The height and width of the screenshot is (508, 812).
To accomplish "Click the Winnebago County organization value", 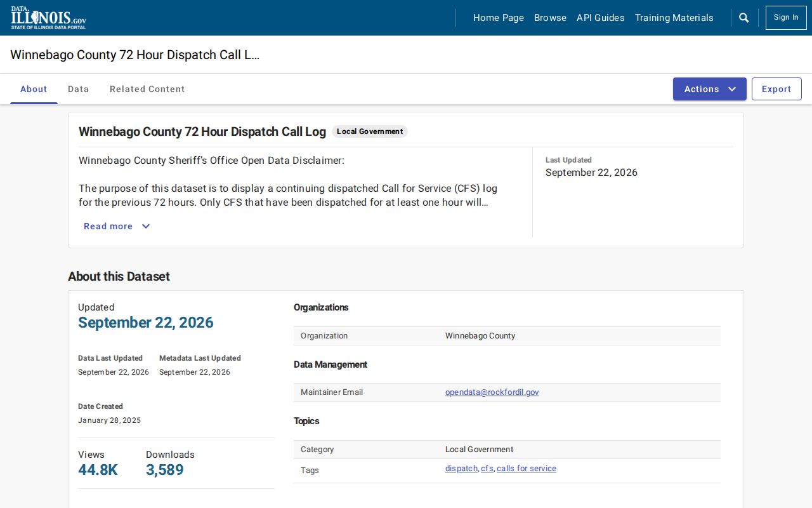I will click(480, 336).
